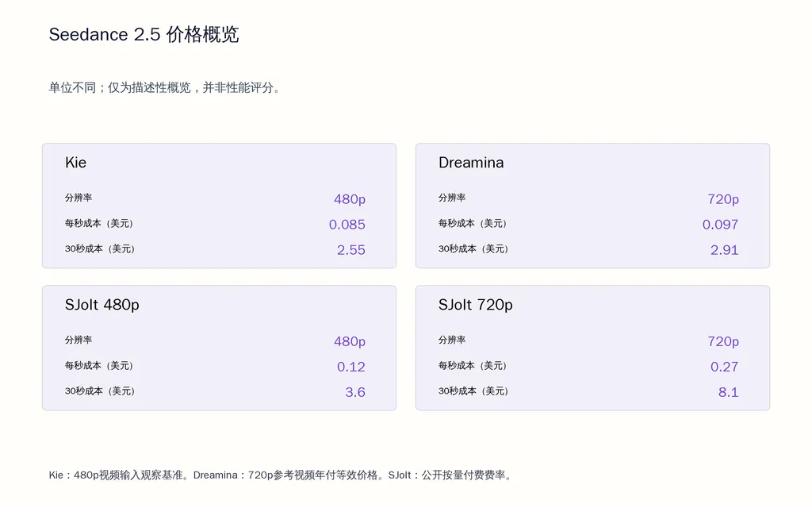
Task: Click 720p value in SJolt 720p card
Action: (x=723, y=341)
